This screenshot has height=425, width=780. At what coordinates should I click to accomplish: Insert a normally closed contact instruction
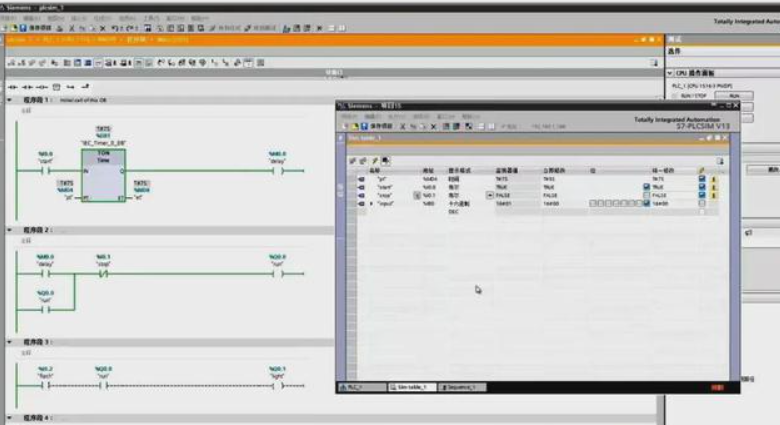[x=27, y=87]
